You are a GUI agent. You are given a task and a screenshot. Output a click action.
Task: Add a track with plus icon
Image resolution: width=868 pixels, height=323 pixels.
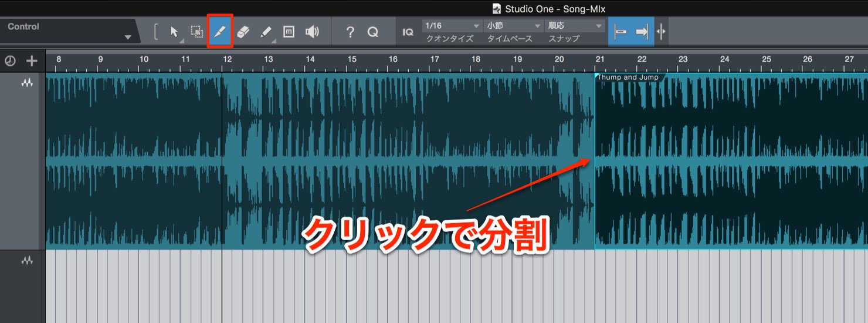tap(32, 60)
